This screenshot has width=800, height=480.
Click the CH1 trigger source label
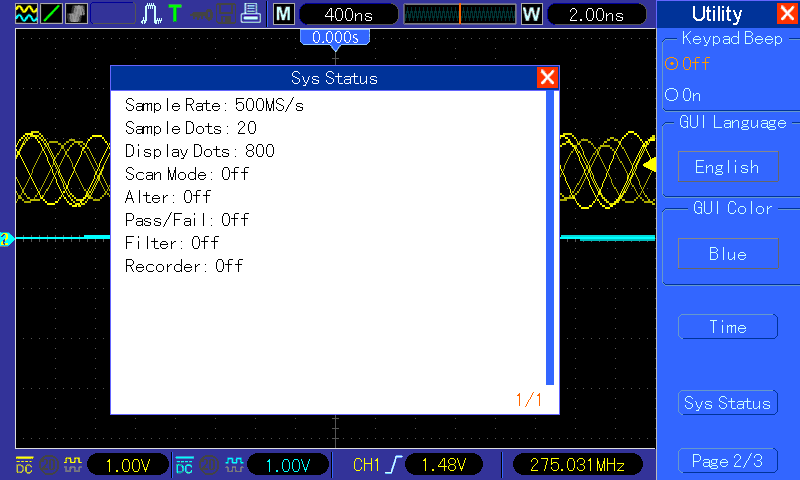point(366,465)
